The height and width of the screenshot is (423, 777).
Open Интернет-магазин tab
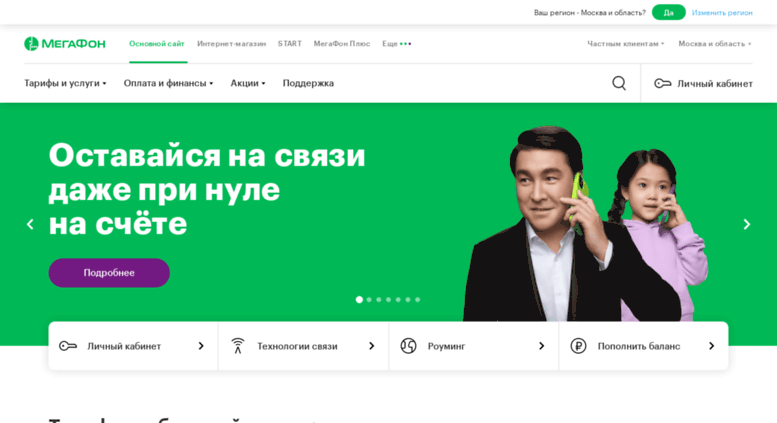tap(231, 44)
